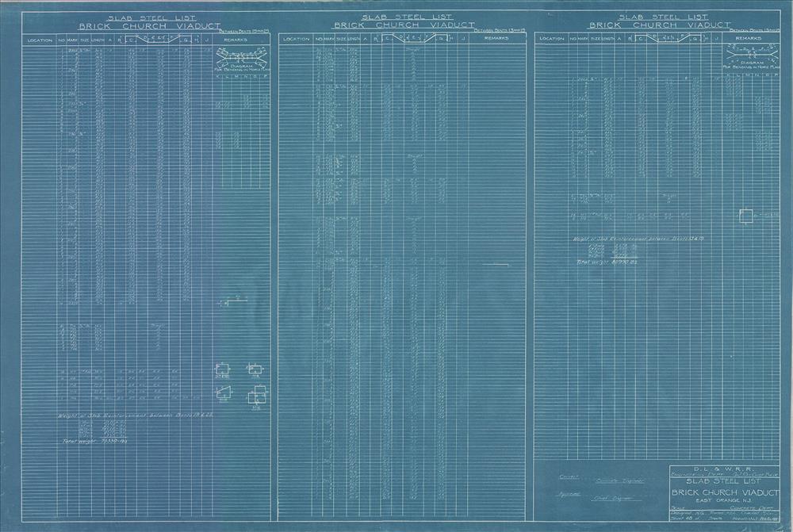Click the middle sheet's Slab Steel List heading
Screen dimensions: 793x532
[396, 16]
